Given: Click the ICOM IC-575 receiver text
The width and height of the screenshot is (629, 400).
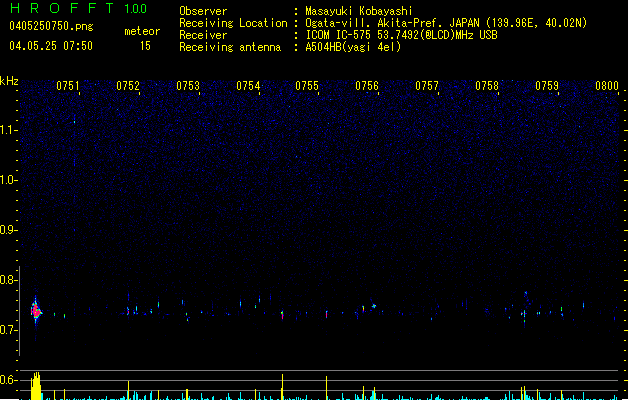Looking at the screenshot, I should 401,35.
